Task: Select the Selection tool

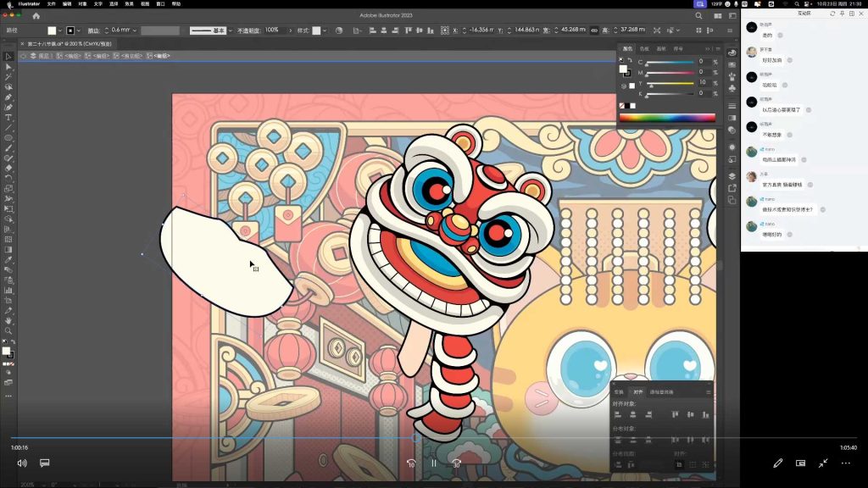Action: pos(8,57)
